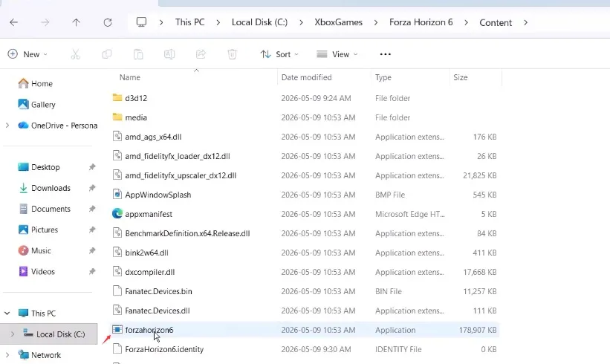Click the pin icon next to Pictures
The height and width of the screenshot is (364, 610).
(x=92, y=230)
